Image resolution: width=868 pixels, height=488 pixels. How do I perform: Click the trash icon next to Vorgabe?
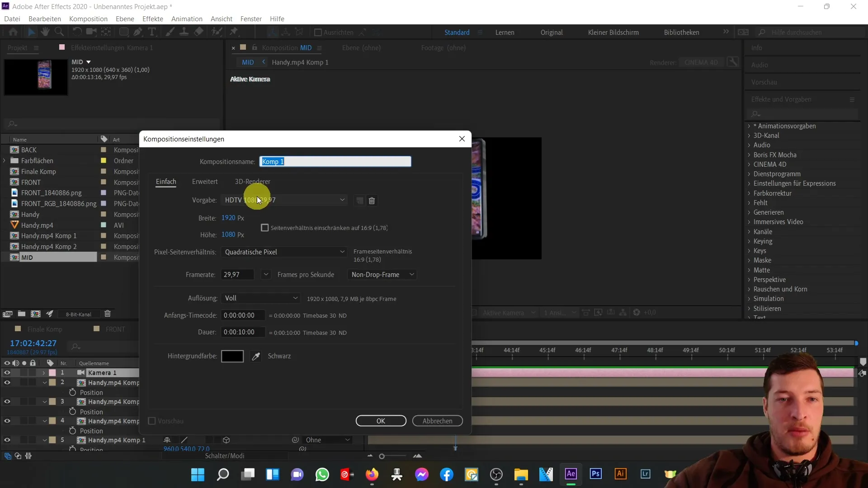point(372,201)
